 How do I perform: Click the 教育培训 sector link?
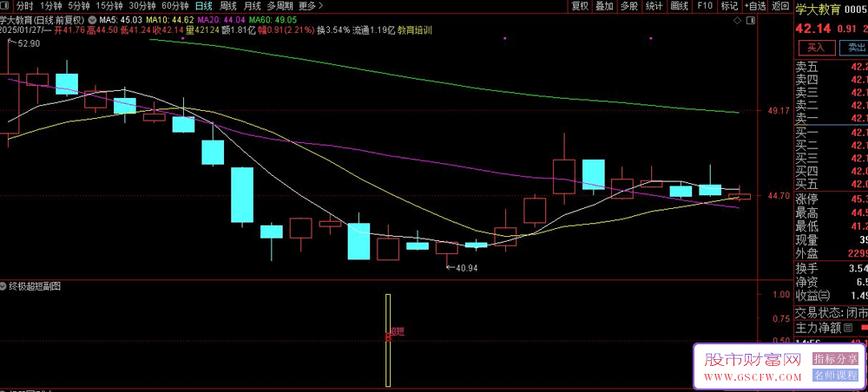(x=415, y=29)
